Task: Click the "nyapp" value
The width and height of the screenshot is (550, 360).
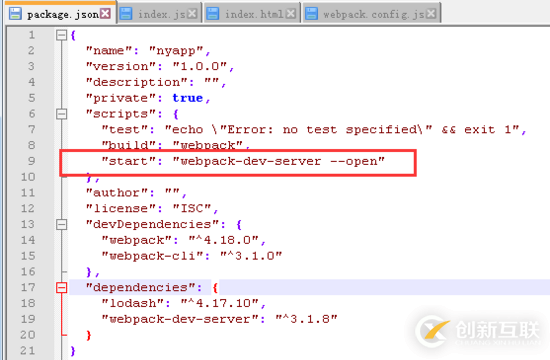Action: click(176, 51)
